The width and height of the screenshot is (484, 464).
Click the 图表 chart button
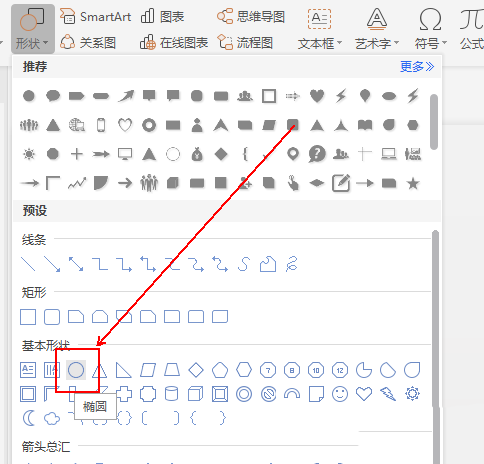162,16
